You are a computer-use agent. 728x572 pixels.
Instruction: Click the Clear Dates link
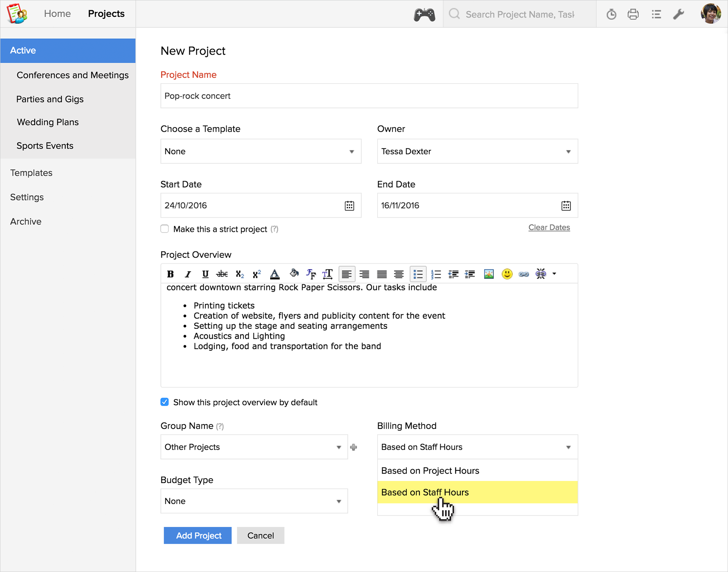pos(549,227)
